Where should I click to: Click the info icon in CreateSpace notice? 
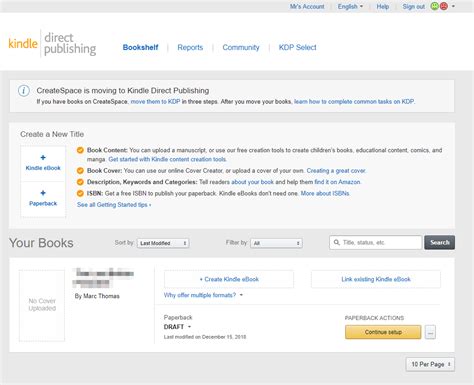pyautogui.click(x=24, y=91)
